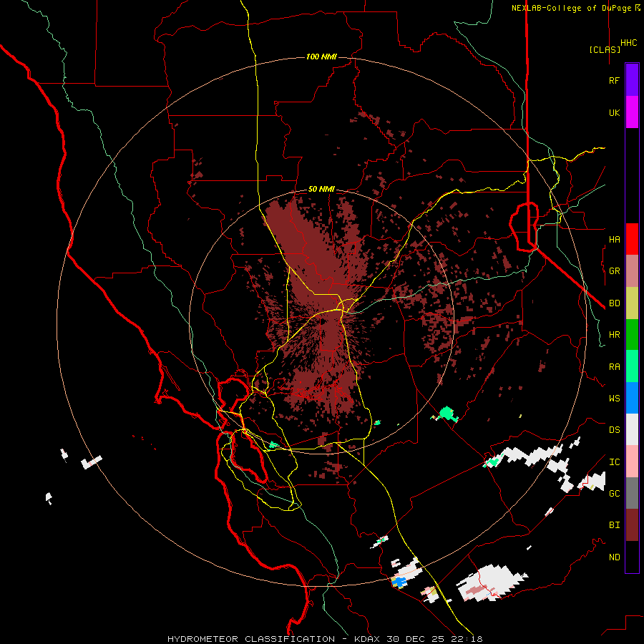Click the UK magenta legend swatch
644x644 pixels.
pos(632,112)
